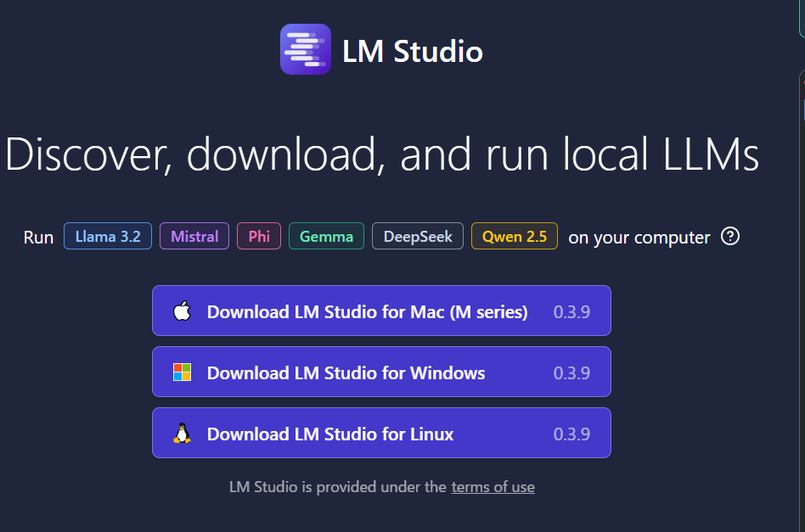The width and height of the screenshot is (805, 532).
Task: Select the Gemma model tag
Action: click(327, 237)
